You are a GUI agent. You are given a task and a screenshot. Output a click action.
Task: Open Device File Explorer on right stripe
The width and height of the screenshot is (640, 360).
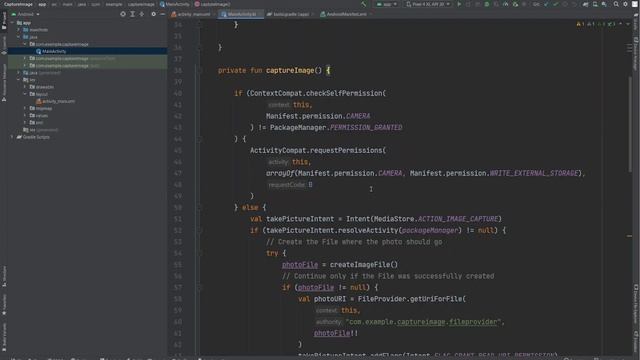coord(636,305)
